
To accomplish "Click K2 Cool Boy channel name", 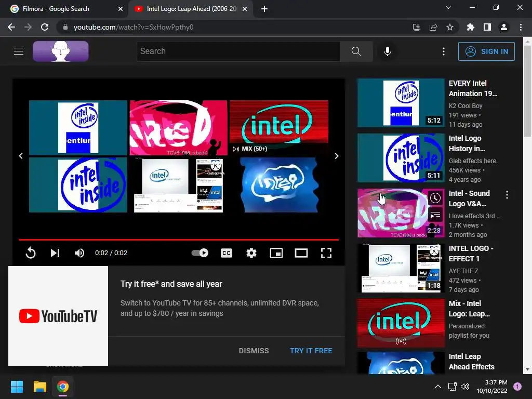I will [x=465, y=106].
